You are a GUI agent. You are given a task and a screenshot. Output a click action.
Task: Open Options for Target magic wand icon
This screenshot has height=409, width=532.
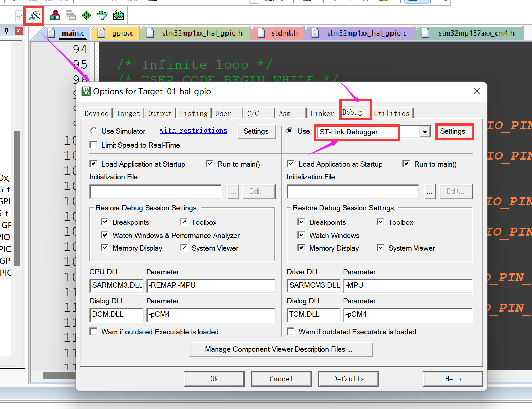tap(34, 15)
